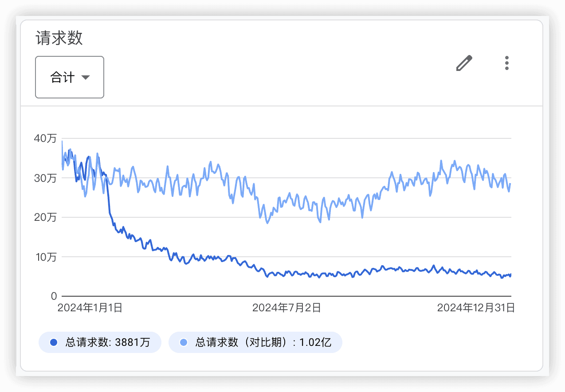Image resolution: width=565 pixels, height=392 pixels.
Task: Click the arrow inside the 合计 selector
Action: click(x=86, y=78)
